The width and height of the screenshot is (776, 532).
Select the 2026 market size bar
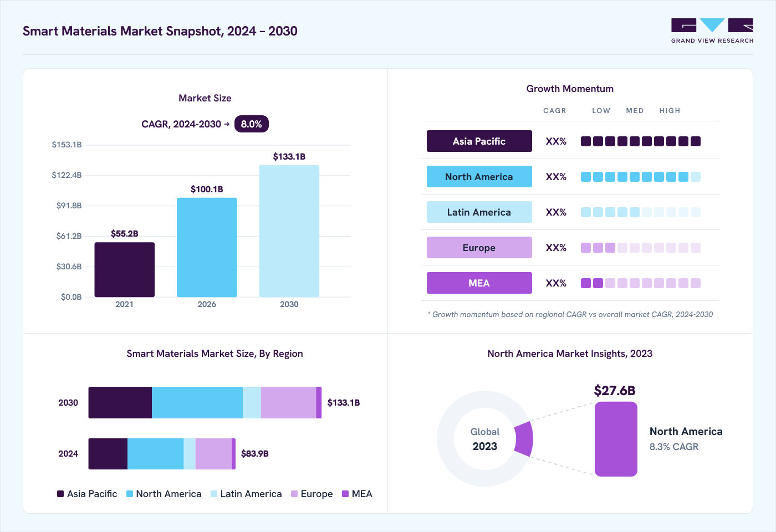(x=207, y=247)
